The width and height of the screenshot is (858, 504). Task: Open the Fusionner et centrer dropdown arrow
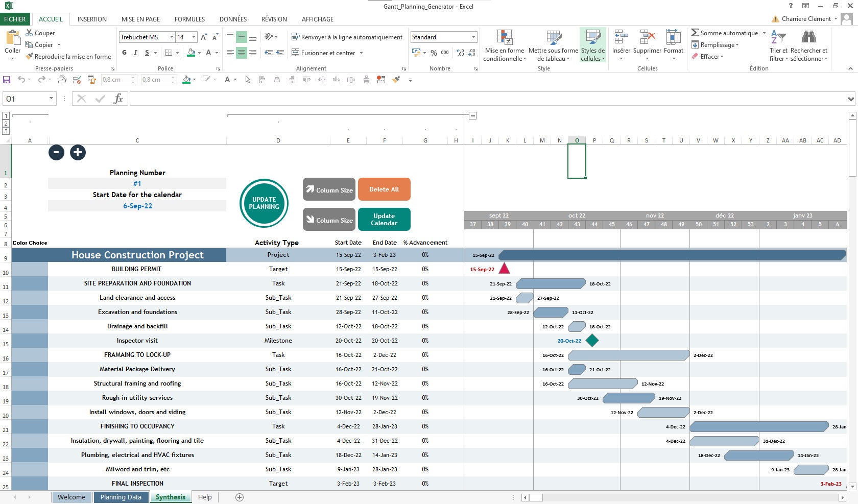pyautogui.click(x=361, y=53)
